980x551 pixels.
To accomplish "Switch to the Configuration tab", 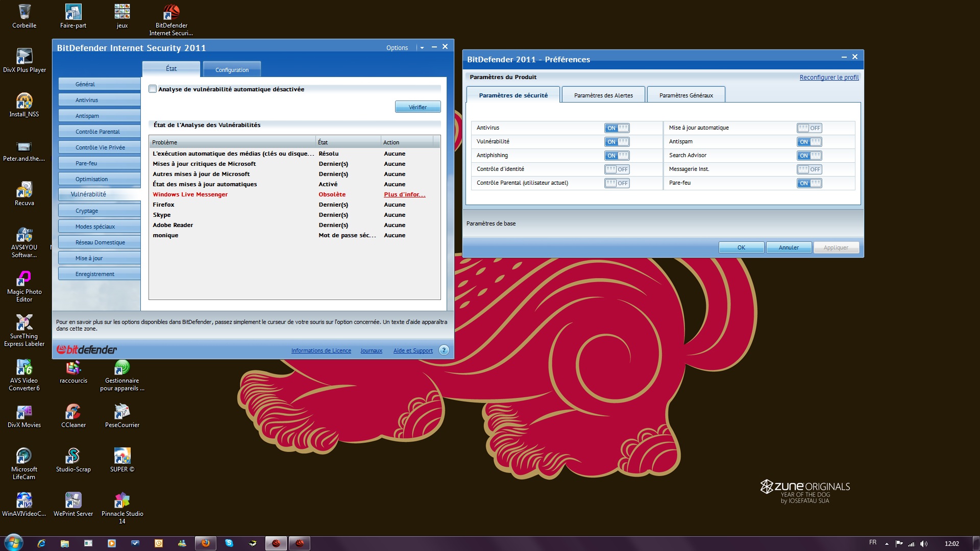I will pos(232,69).
